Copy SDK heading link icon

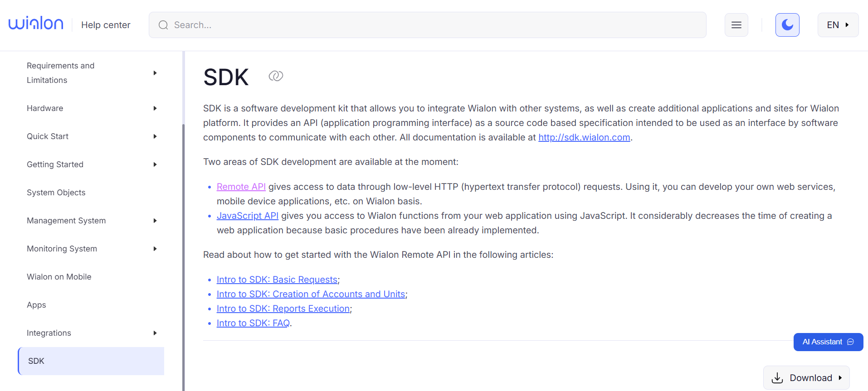click(276, 76)
